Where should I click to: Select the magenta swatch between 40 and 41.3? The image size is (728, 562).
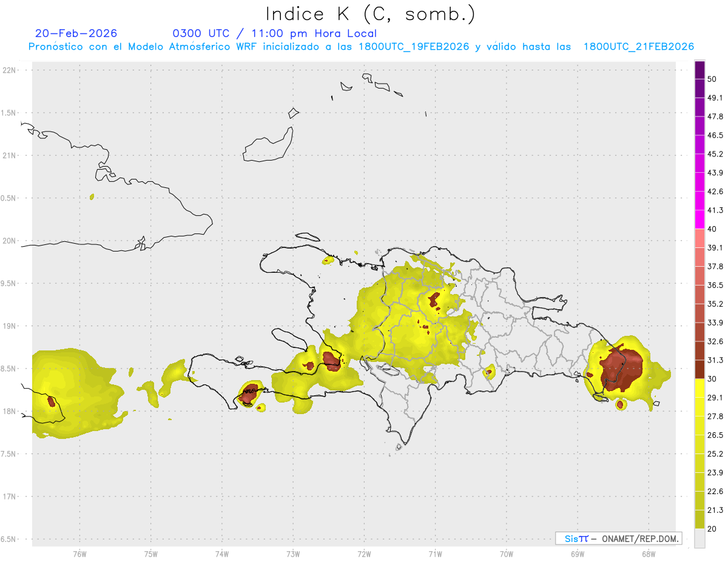tap(699, 219)
